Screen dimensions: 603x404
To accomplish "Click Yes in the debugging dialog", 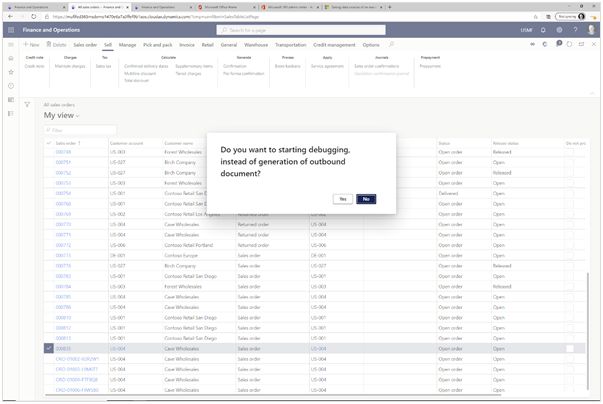I will click(x=343, y=199).
